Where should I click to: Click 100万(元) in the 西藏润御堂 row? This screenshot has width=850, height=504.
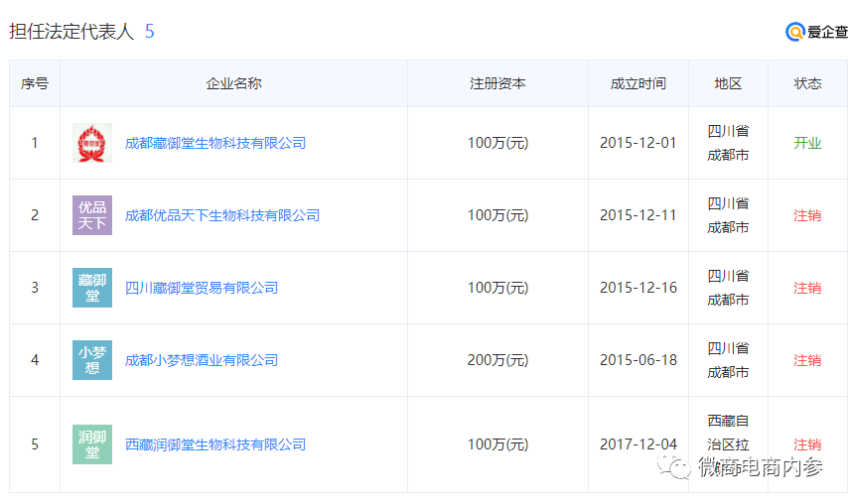pos(497,445)
